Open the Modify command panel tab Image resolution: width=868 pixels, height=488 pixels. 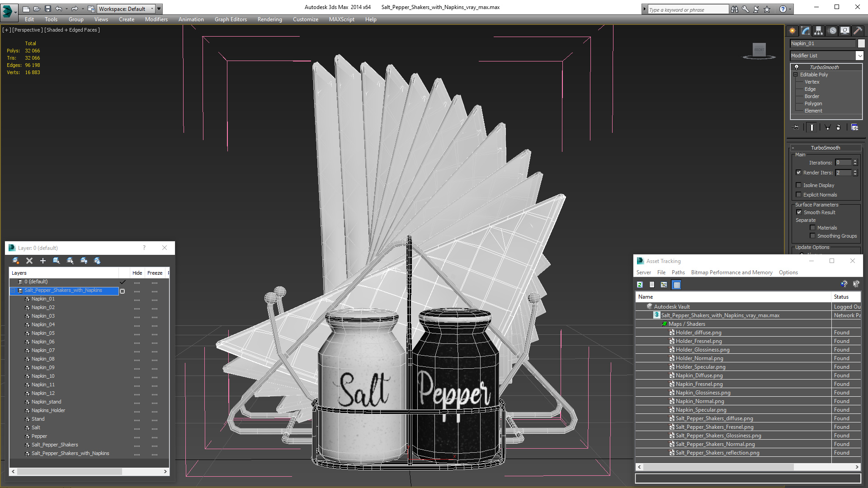pos(806,31)
